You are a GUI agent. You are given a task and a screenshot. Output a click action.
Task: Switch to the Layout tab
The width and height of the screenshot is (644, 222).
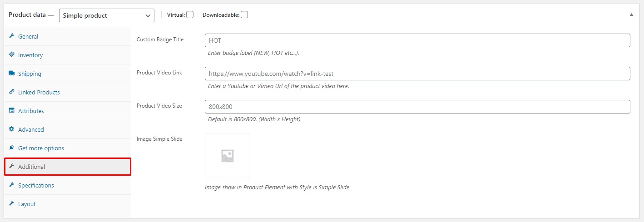pos(68,204)
